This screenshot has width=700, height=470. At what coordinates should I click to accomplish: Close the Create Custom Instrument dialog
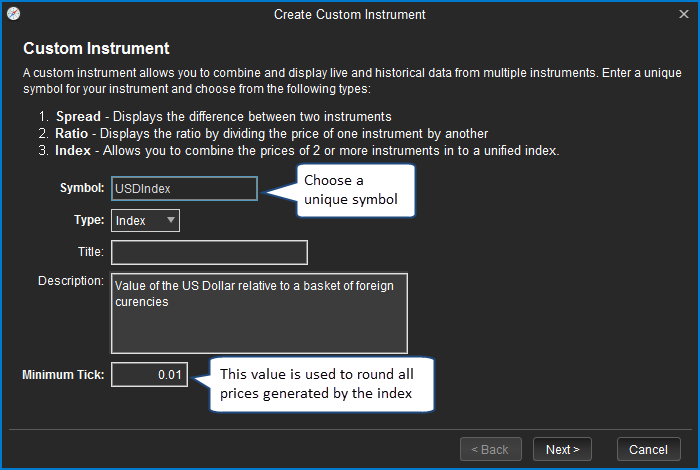pos(684,15)
